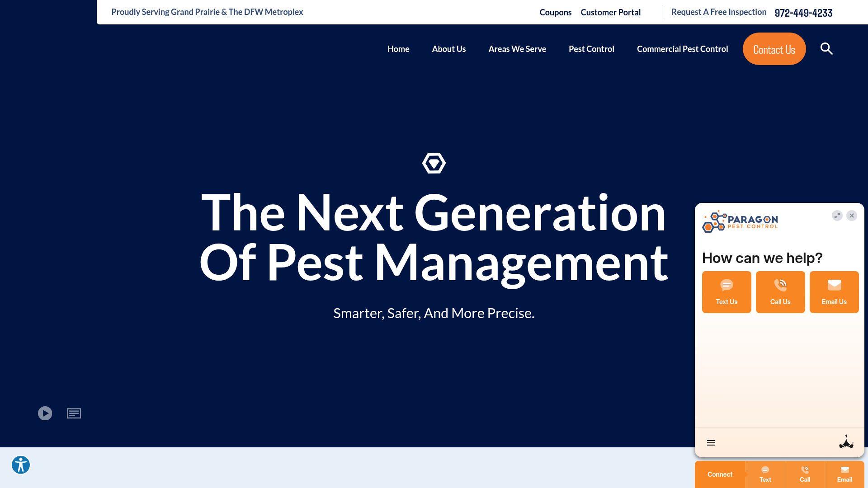Click the play button for the hero video
This screenshot has height=488, width=868.
click(x=45, y=413)
